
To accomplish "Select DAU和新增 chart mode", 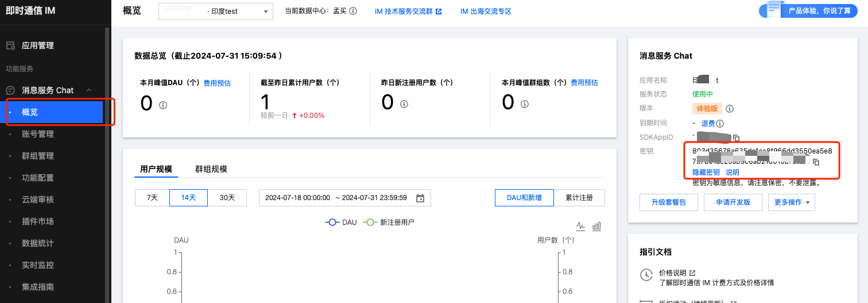I will [524, 197].
